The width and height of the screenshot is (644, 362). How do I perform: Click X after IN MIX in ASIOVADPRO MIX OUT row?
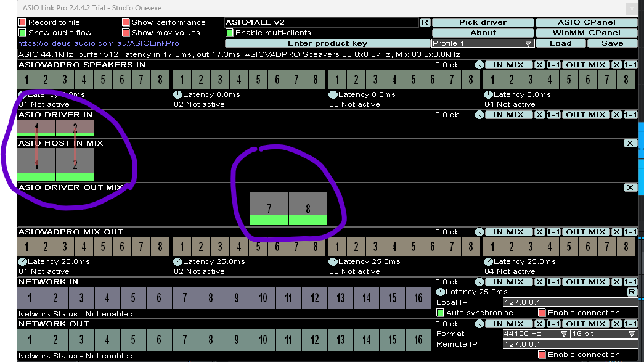click(x=539, y=232)
